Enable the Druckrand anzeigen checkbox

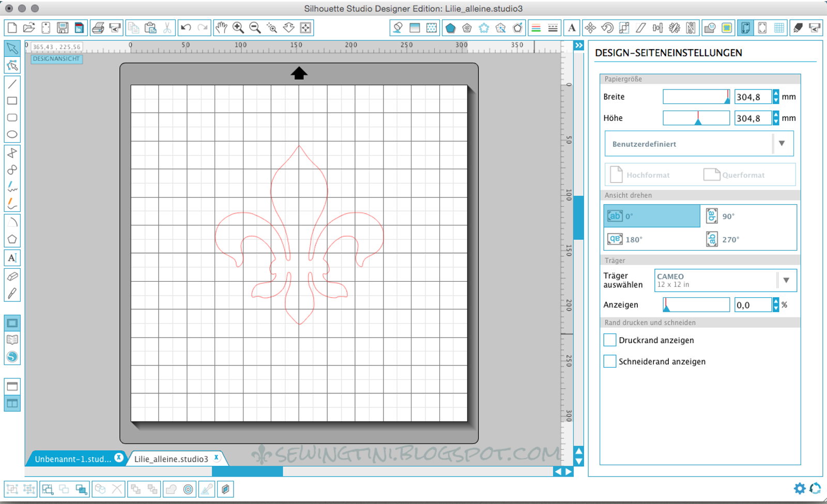coord(609,340)
